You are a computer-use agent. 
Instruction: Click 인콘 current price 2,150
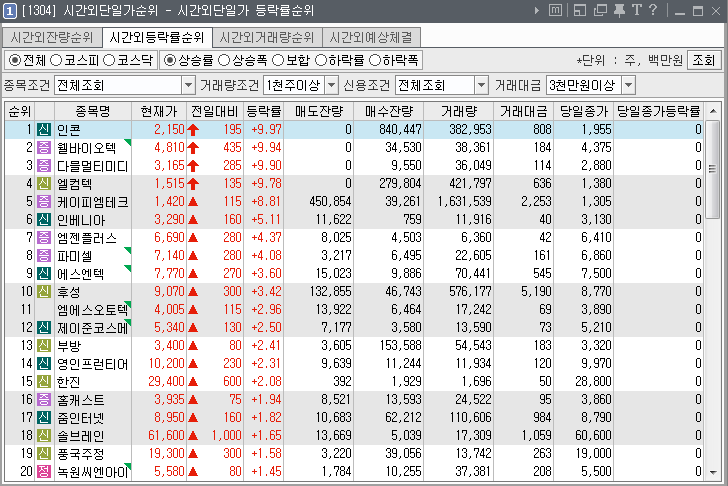[x=169, y=130]
